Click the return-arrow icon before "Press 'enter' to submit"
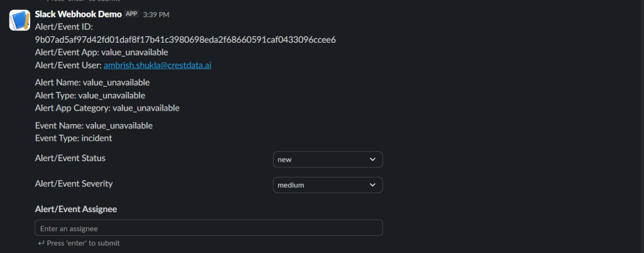This screenshot has width=644, height=253. click(x=41, y=243)
